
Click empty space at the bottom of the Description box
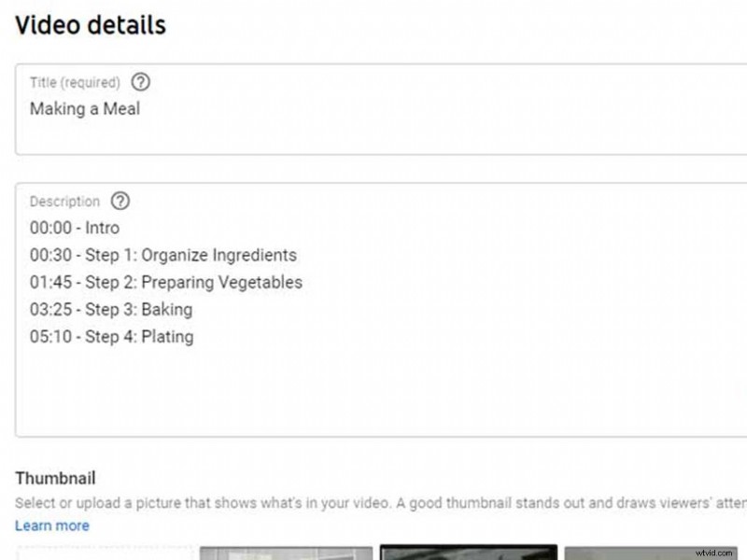coord(373,401)
